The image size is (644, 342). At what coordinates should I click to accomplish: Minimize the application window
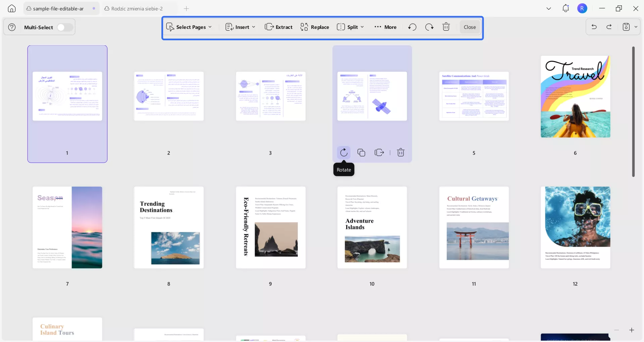pos(602,8)
